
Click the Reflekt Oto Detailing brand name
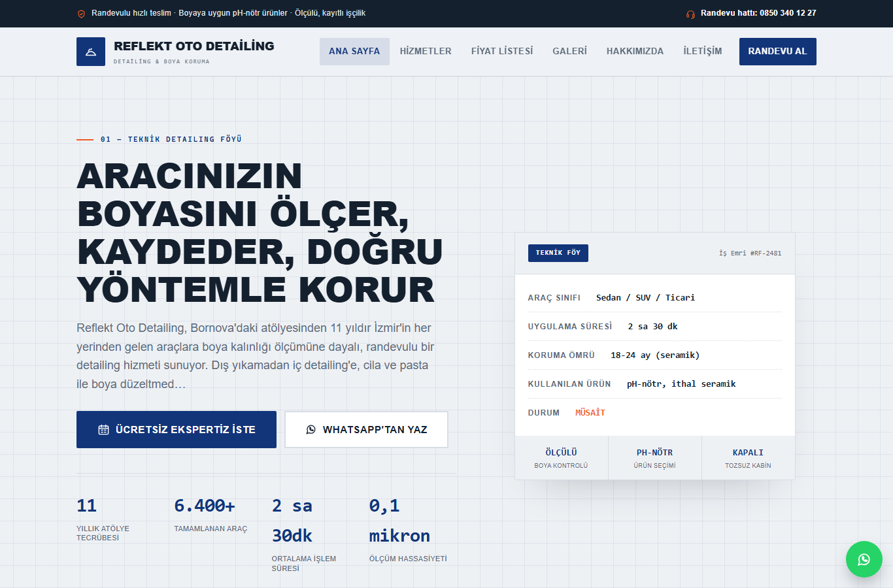click(x=194, y=46)
